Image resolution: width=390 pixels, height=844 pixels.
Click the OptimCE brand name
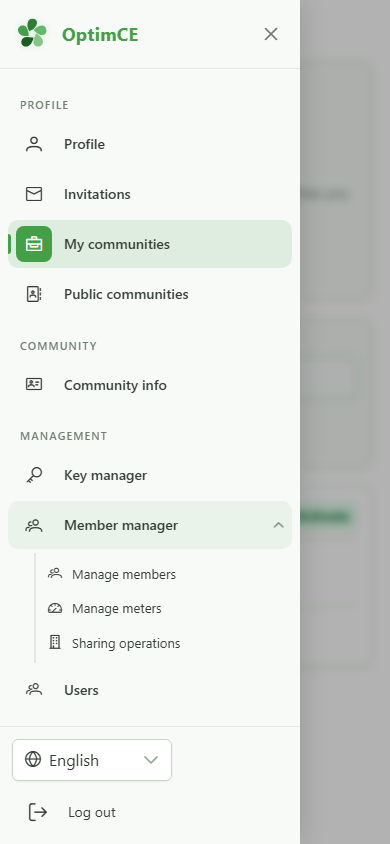(100, 34)
